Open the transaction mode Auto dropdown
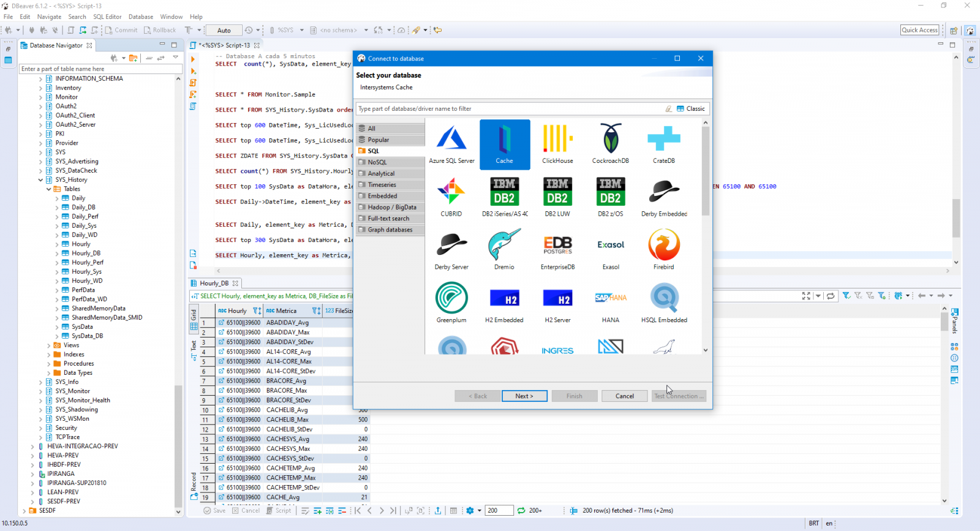Screen dimensions: 980x531 click(224, 30)
